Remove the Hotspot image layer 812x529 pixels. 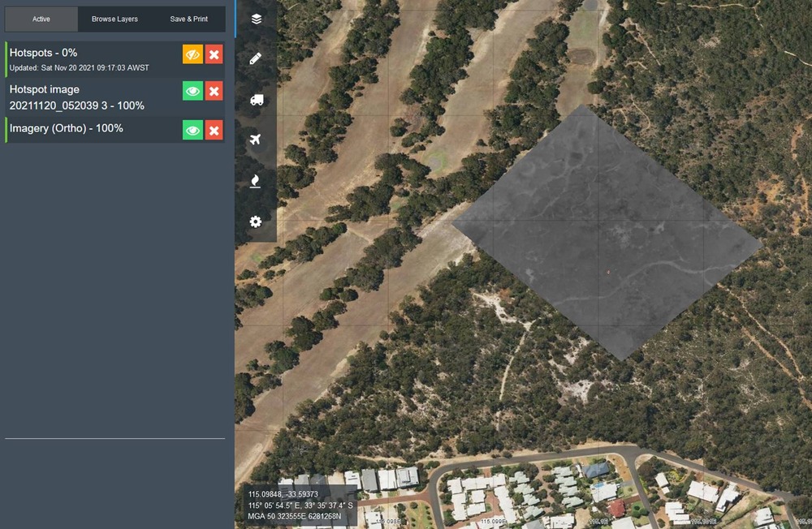pos(214,92)
